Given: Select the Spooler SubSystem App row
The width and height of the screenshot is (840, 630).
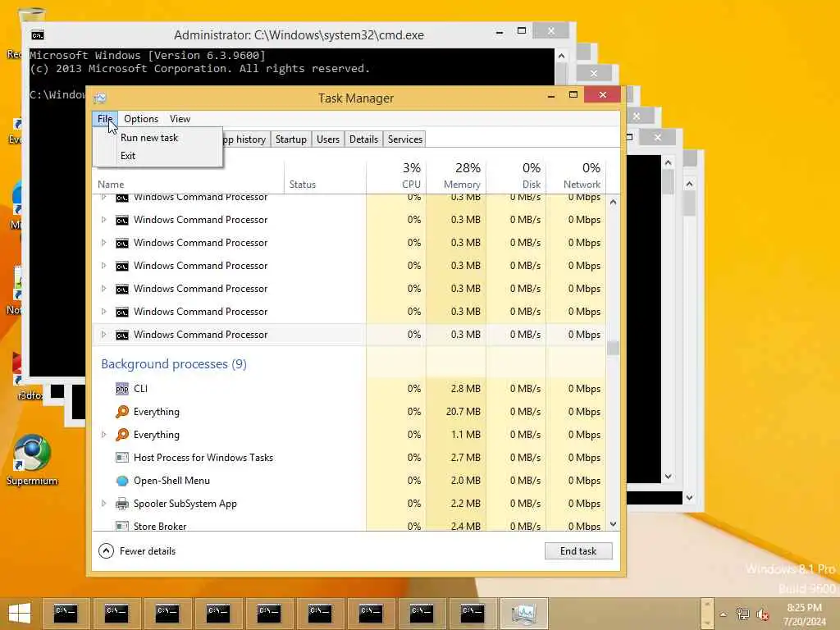Looking at the screenshot, I should coord(349,504).
